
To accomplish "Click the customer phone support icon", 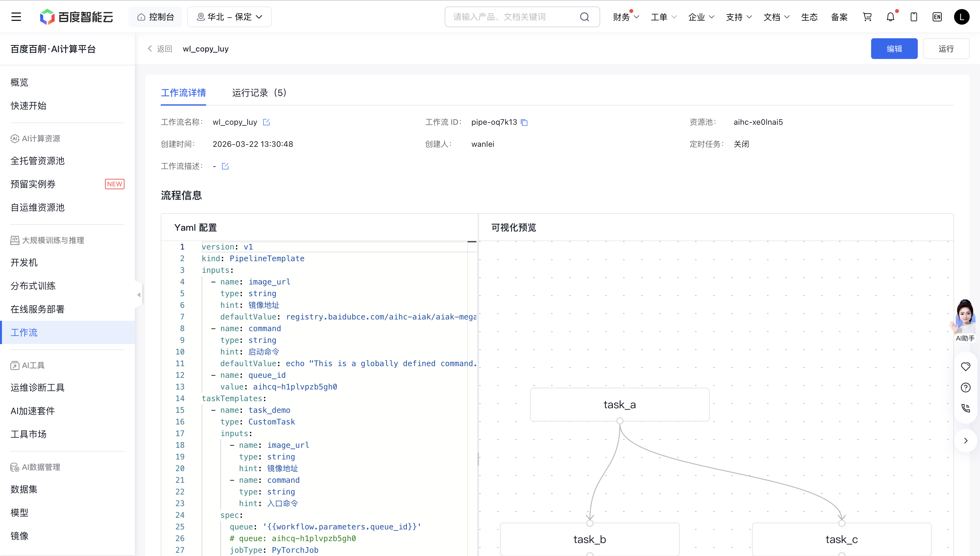I will tap(965, 408).
